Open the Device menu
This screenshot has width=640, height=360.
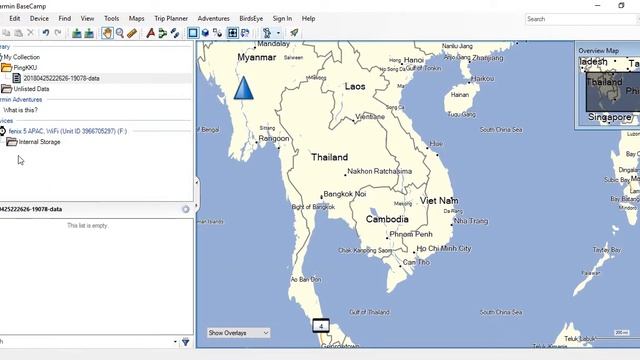pos(39,19)
